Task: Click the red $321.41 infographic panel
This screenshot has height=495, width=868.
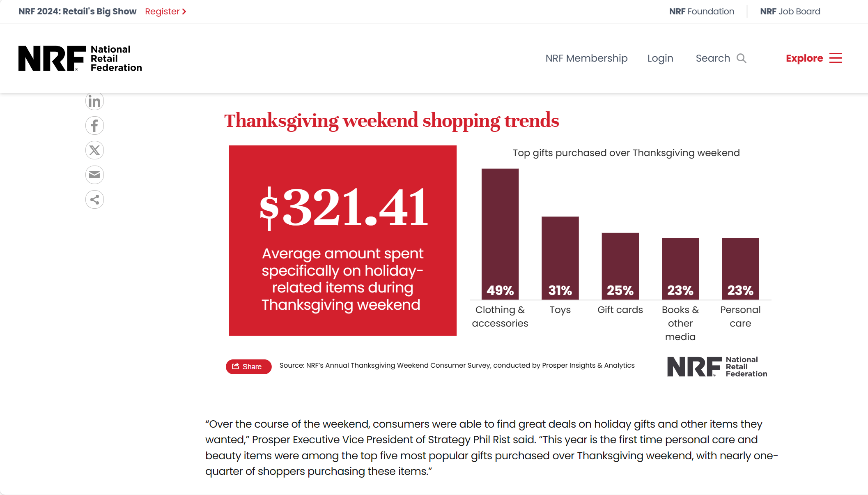Action: [343, 241]
